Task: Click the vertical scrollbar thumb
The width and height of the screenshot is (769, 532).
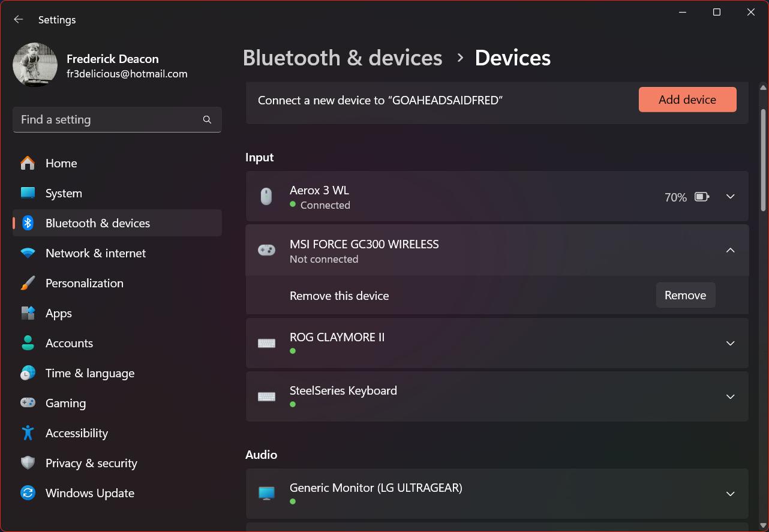Action: [763, 159]
